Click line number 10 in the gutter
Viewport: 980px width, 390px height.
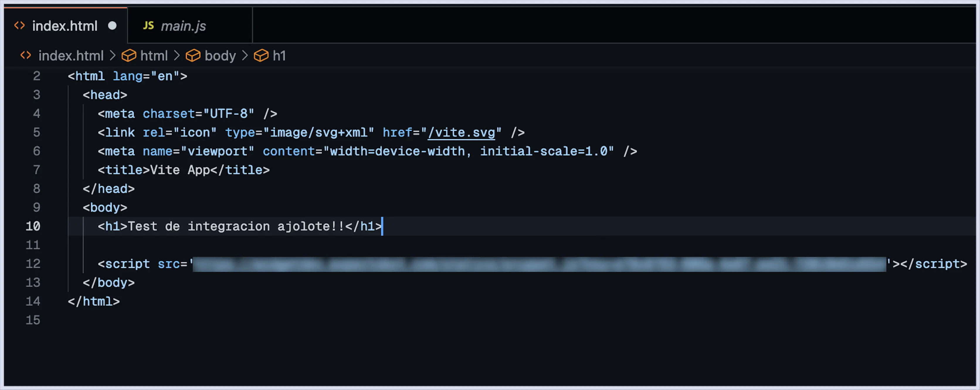coord(33,226)
